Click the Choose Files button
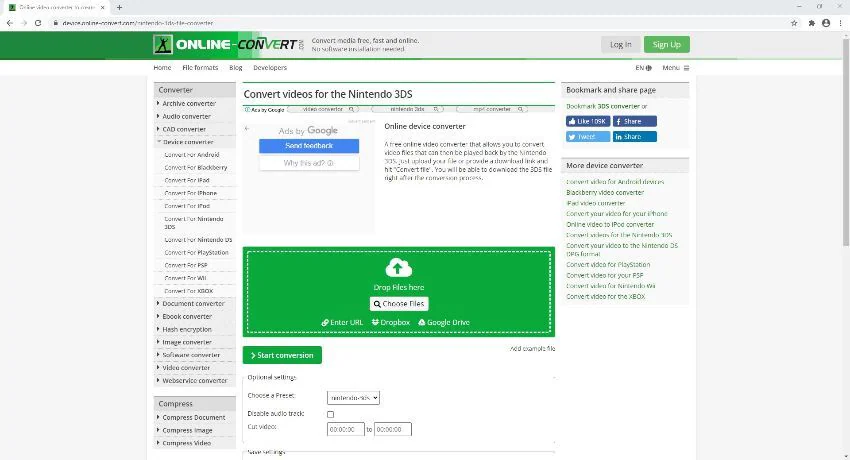 point(399,304)
